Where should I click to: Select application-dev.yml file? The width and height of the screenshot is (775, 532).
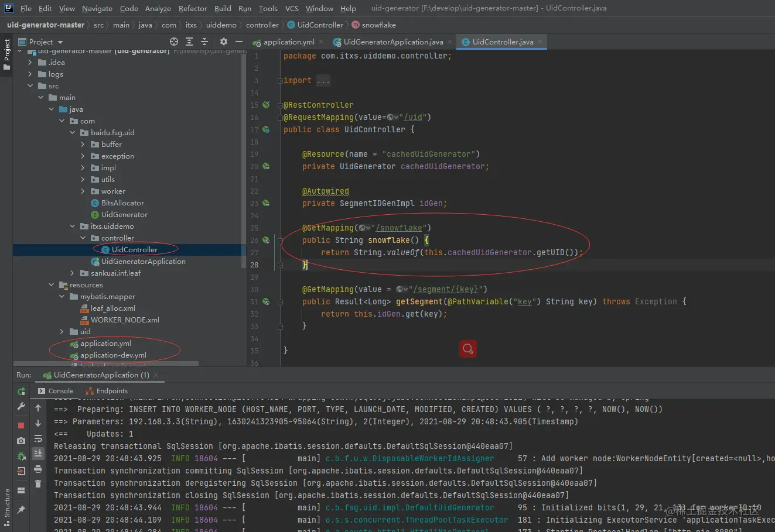point(113,355)
